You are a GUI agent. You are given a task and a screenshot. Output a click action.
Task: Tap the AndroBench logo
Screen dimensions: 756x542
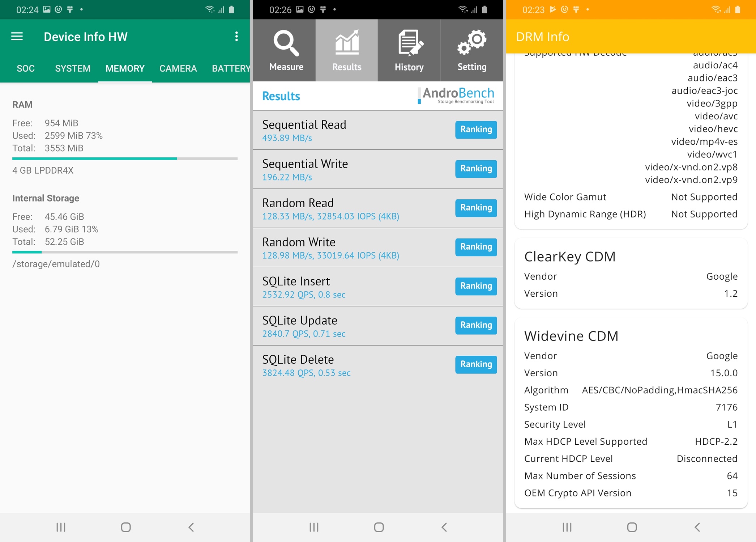coord(456,96)
